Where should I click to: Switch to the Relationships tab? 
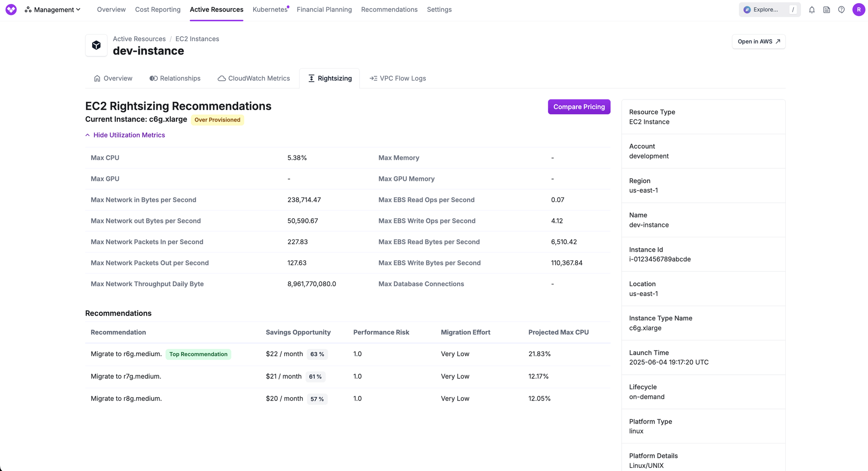[175, 78]
